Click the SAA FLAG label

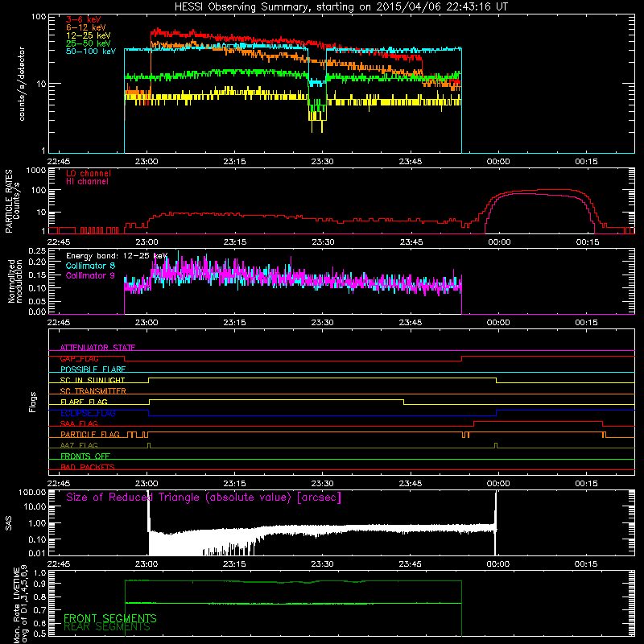pos(79,424)
